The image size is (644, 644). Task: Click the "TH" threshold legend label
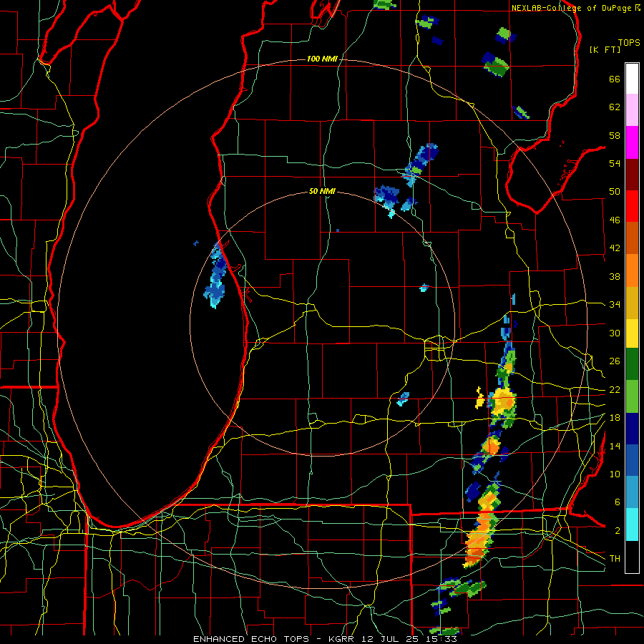[x=615, y=559]
